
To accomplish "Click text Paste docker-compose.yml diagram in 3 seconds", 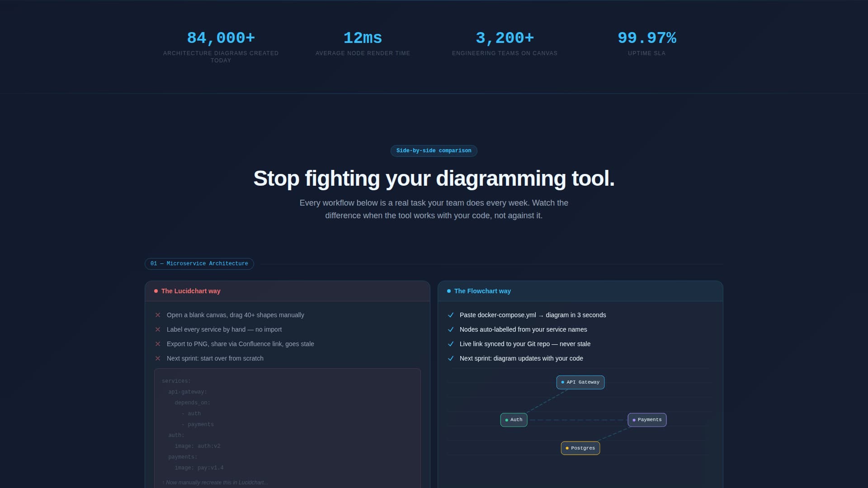I will [x=533, y=315].
